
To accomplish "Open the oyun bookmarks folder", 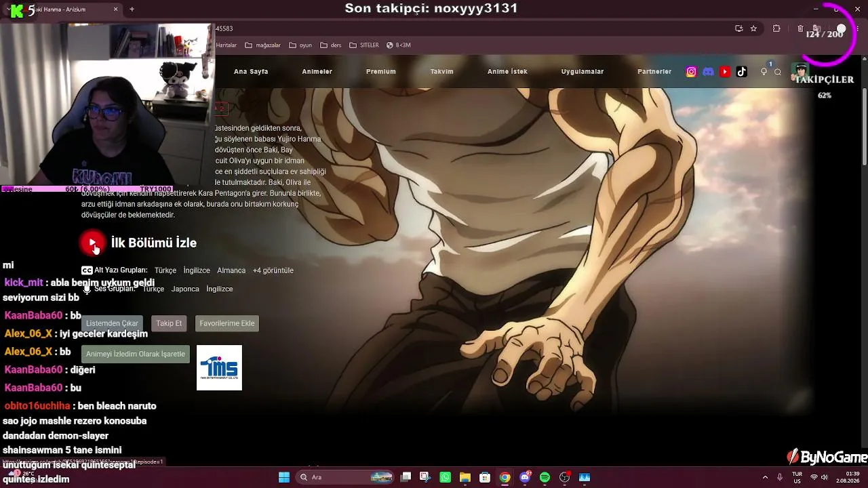I will coord(300,45).
